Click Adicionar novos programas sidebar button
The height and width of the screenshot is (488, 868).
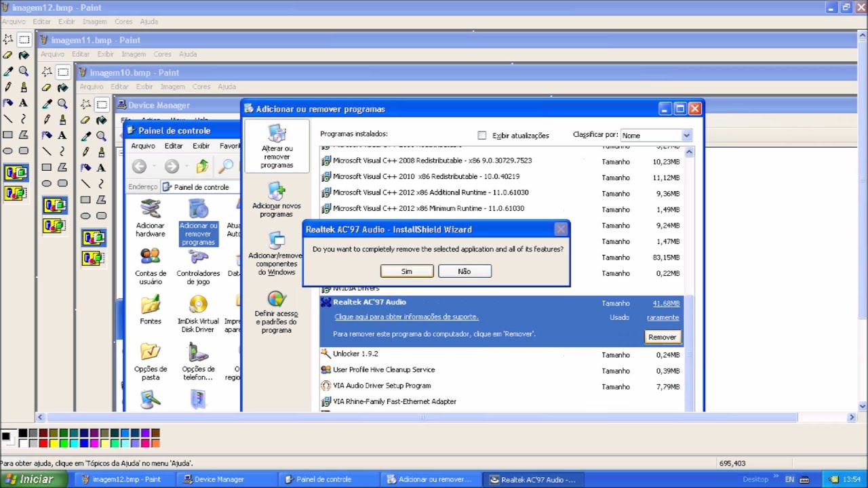276,200
